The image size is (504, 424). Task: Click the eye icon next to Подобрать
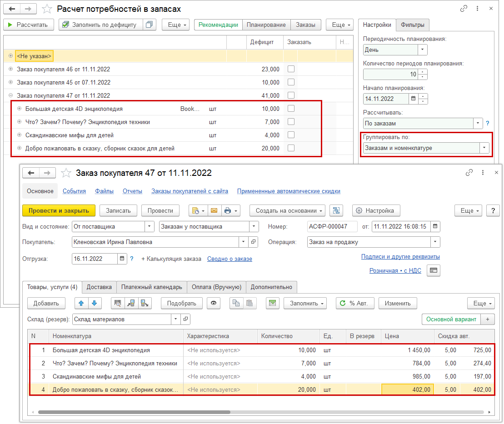click(213, 303)
